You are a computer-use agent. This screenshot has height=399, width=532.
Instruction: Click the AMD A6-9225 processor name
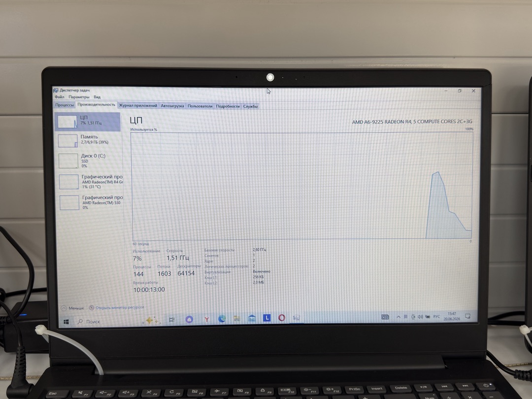[x=412, y=122]
